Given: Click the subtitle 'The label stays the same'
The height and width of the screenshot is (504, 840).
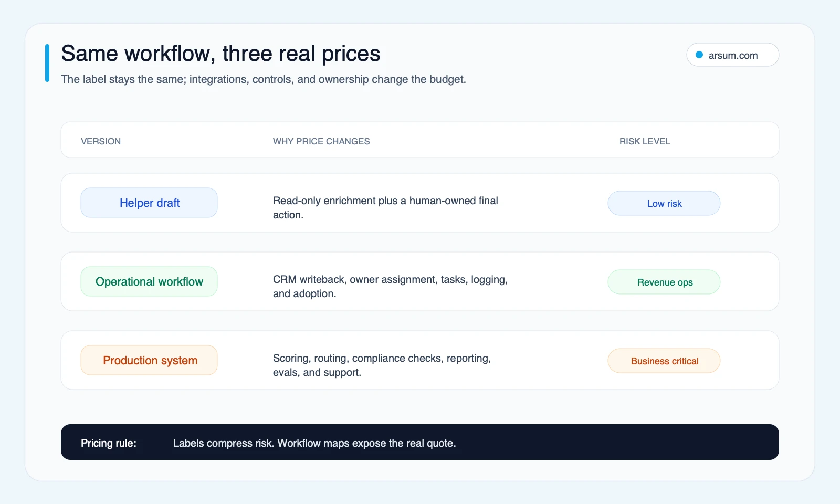Looking at the screenshot, I should point(264,79).
